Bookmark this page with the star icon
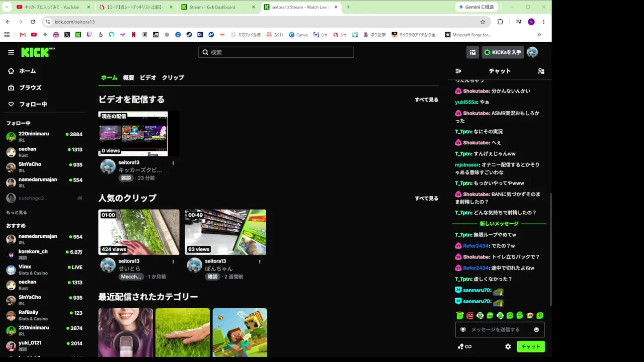 pyautogui.click(x=482, y=22)
